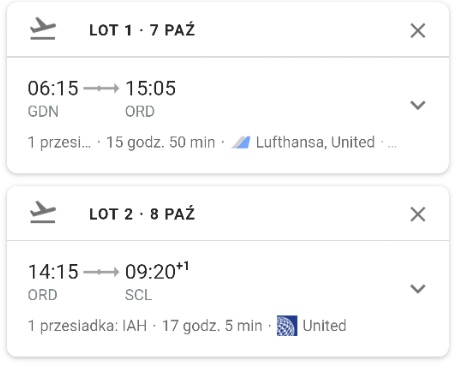
Task: Select the LOT 1 · 7 PAŹ header
Action: point(142,30)
